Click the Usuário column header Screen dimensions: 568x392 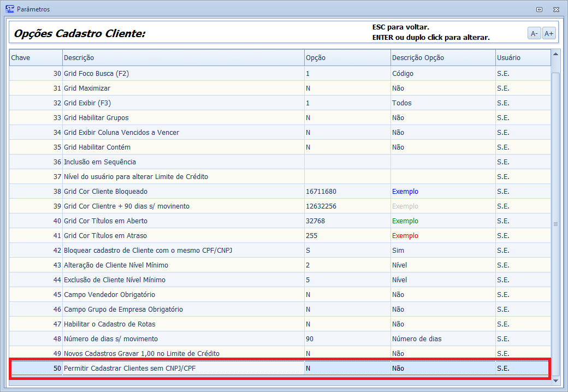tap(522, 58)
